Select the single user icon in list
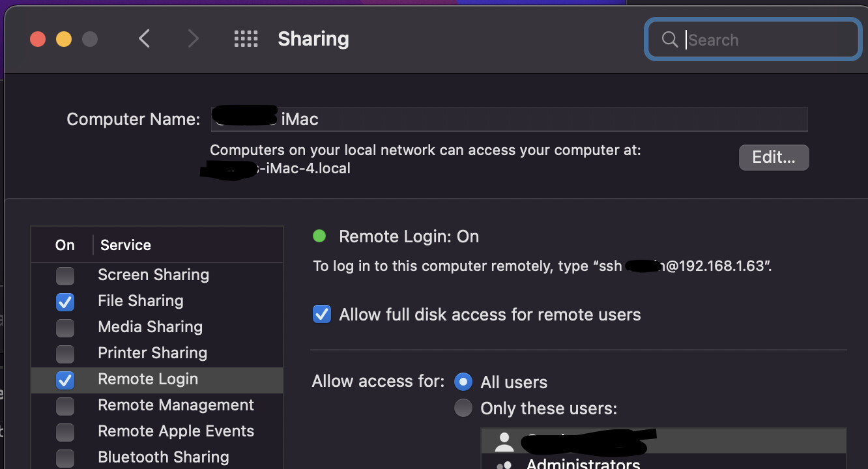The height and width of the screenshot is (469, 868). [504, 442]
